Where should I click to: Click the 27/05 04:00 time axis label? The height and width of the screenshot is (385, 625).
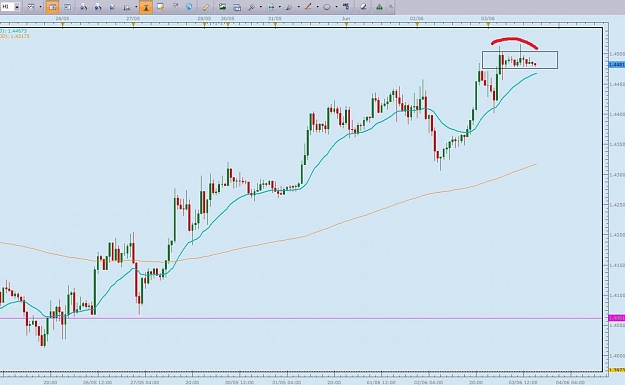coord(145,382)
